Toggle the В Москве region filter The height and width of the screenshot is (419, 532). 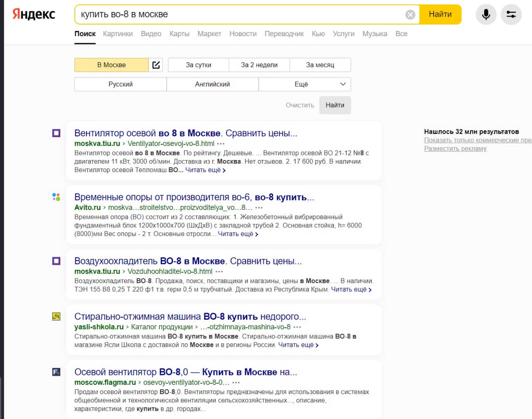(x=111, y=65)
